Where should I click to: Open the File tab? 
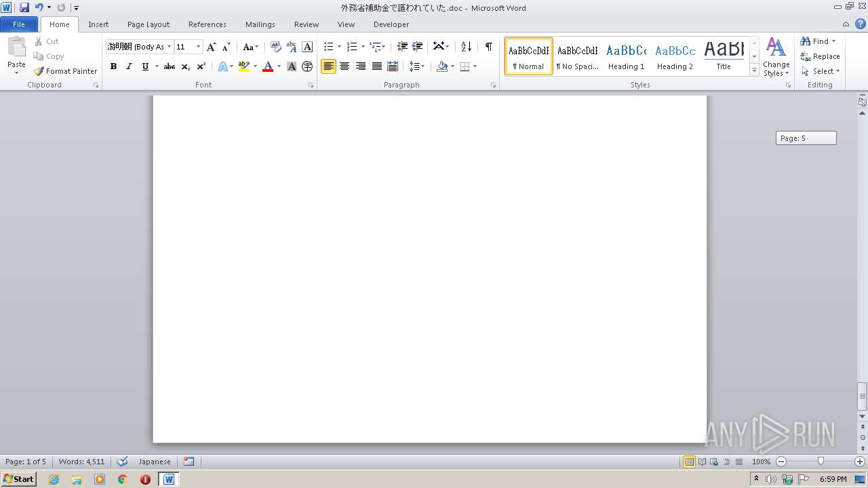click(19, 24)
